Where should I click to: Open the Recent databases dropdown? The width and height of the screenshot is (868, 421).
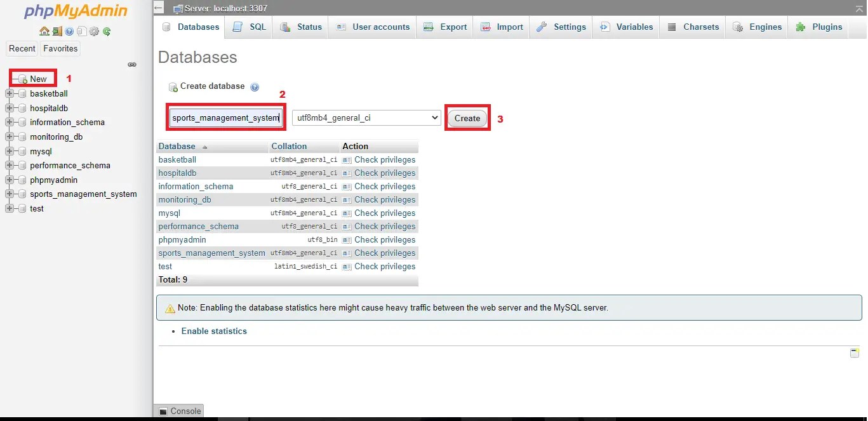[x=22, y=48]
